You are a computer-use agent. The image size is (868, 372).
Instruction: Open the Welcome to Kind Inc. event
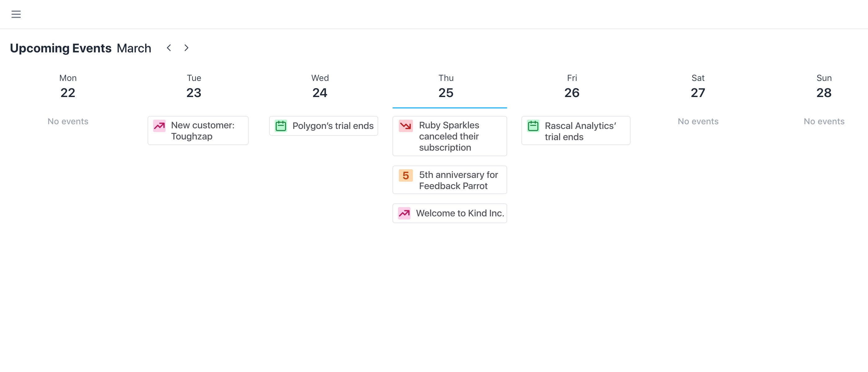pyautogui.click(x=460, y=213)
